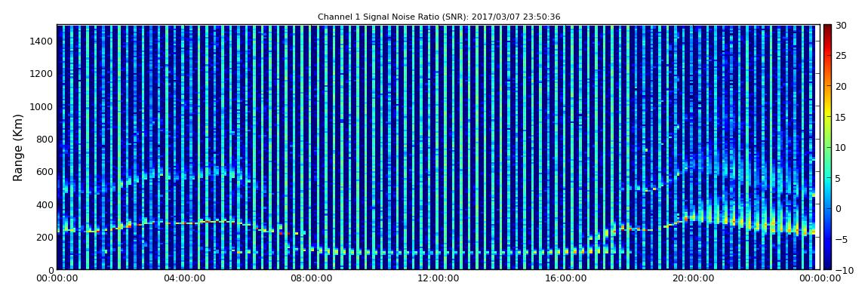Click the 'Range (Km)' y-axis label

[18, 147]
